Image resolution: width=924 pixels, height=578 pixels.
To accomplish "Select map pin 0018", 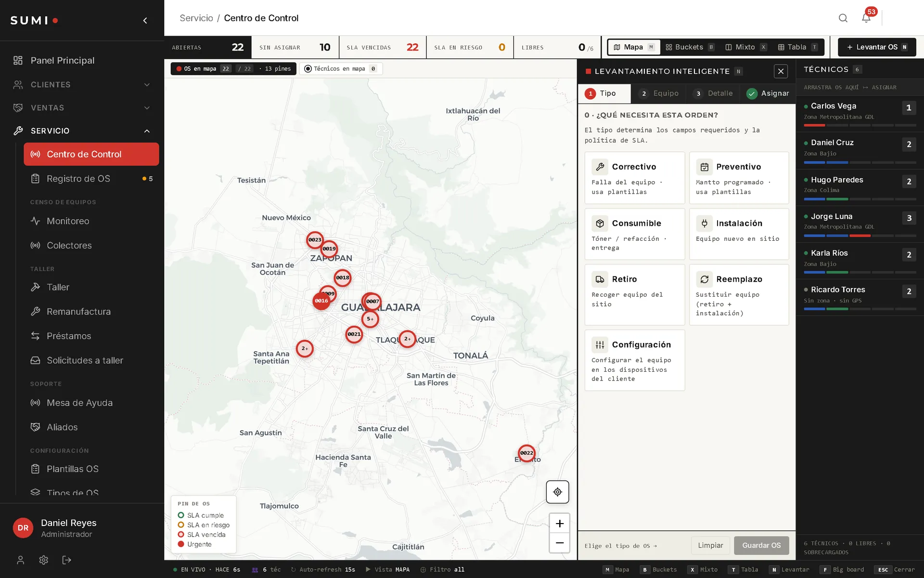I will point(343,277).
